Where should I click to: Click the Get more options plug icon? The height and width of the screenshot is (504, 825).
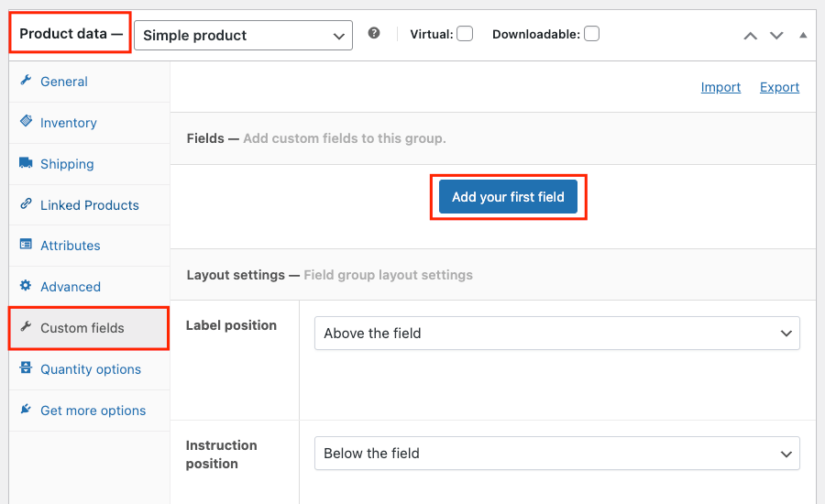pos(26,409)
